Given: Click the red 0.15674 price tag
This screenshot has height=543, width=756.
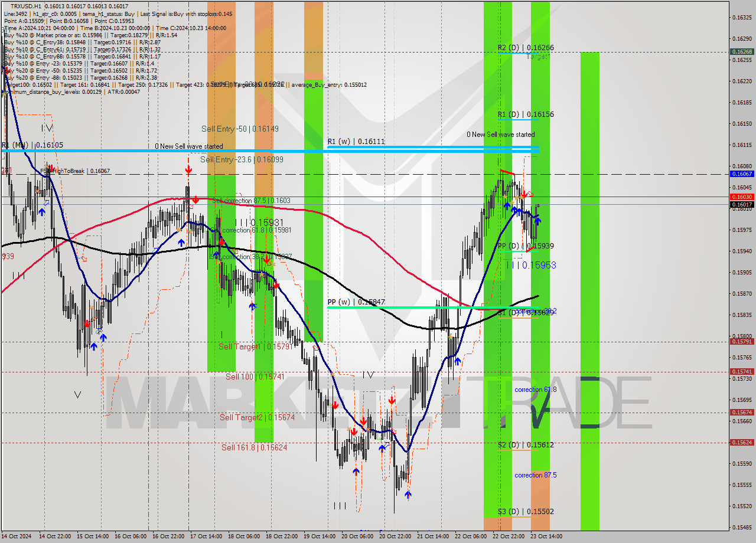Looking at the screenshot, I should 742,412.
